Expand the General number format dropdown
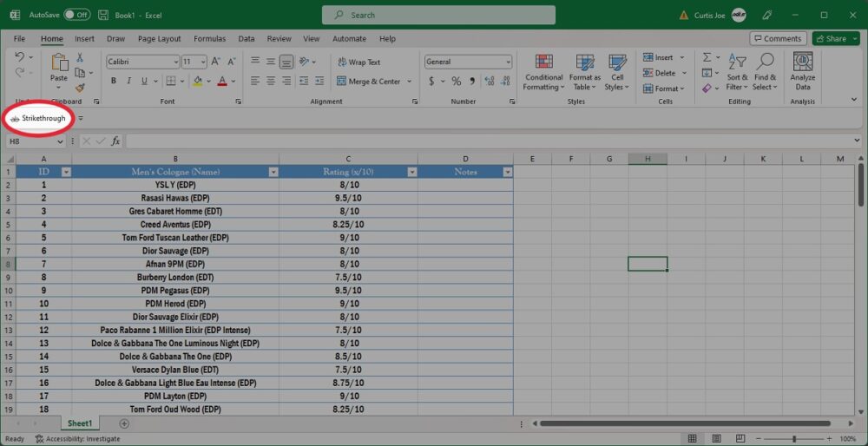 click(508, 62)
